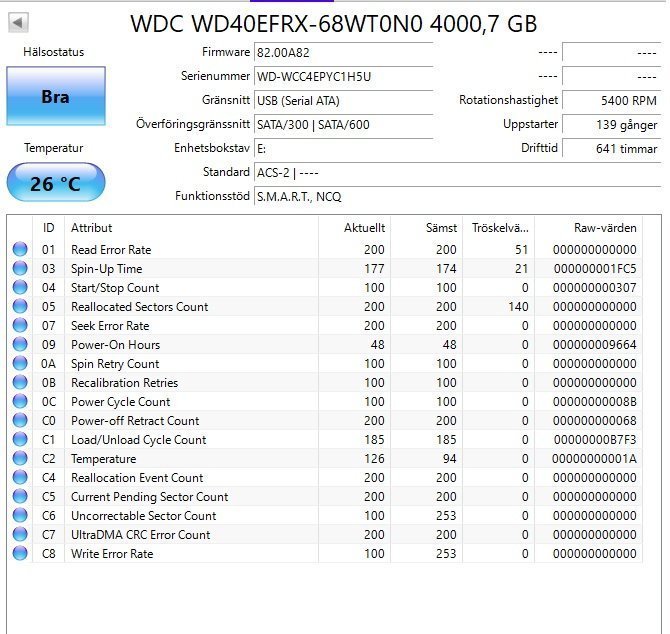Click the status icon for Start/Stop Count
This screenshot has width=670, height=634.
click(x=20, y=287)
